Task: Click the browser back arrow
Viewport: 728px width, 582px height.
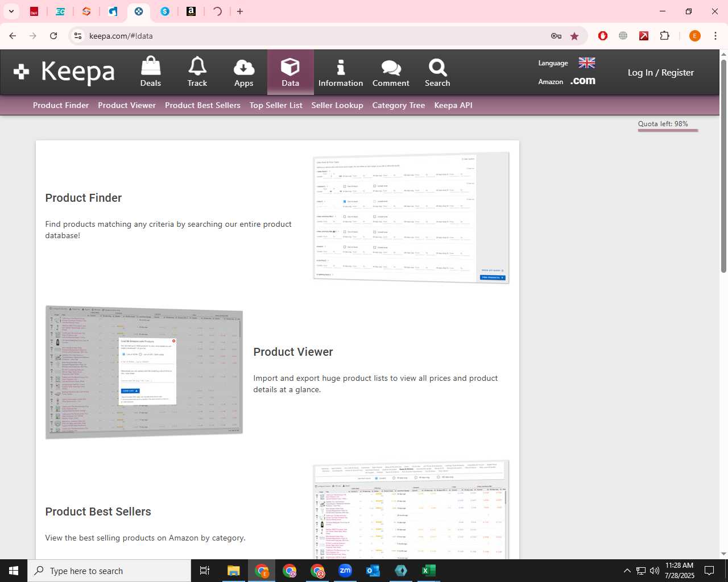Action: pos(13,36)
